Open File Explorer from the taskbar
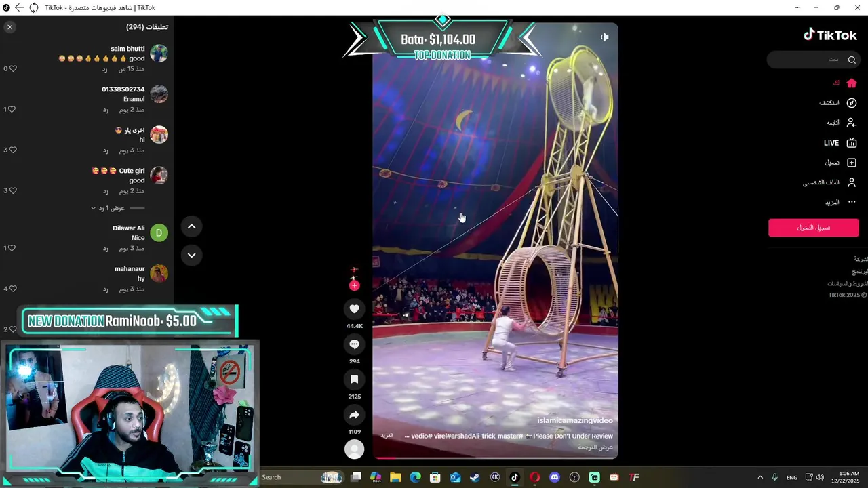 click(x=395, y=477)
